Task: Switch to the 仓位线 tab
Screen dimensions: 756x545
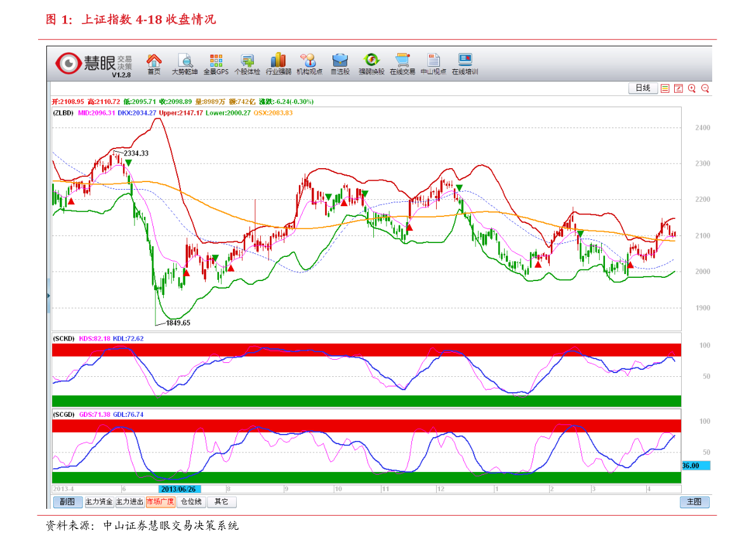Action: (191, 502)
